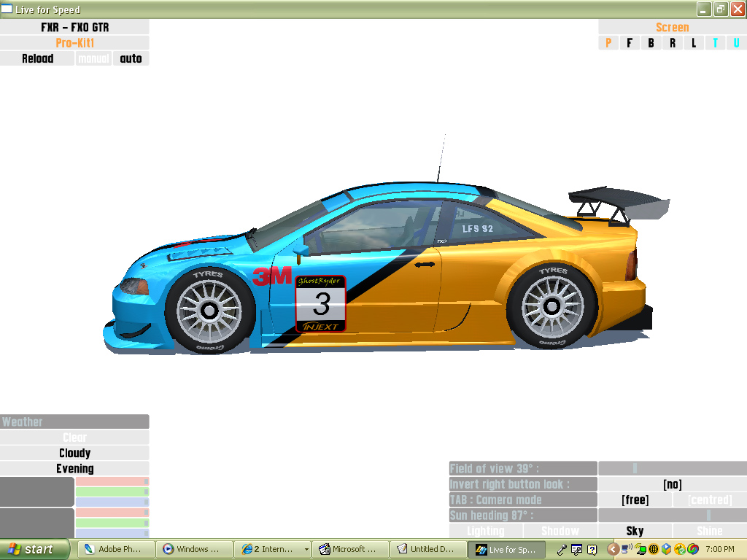
Task: Choose Evening weather option
Action: [x=75, y=469]
